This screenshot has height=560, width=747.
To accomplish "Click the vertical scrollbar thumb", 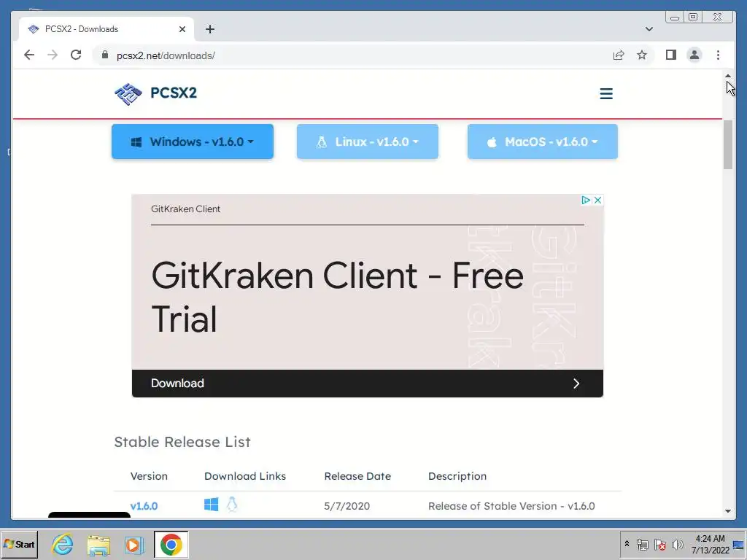I will [x=728, y=145].
